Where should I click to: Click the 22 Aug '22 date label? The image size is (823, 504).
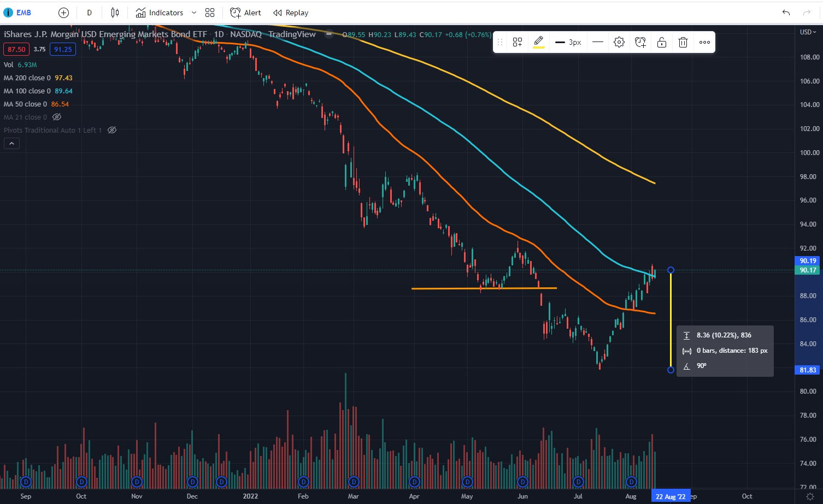point(671,496)
